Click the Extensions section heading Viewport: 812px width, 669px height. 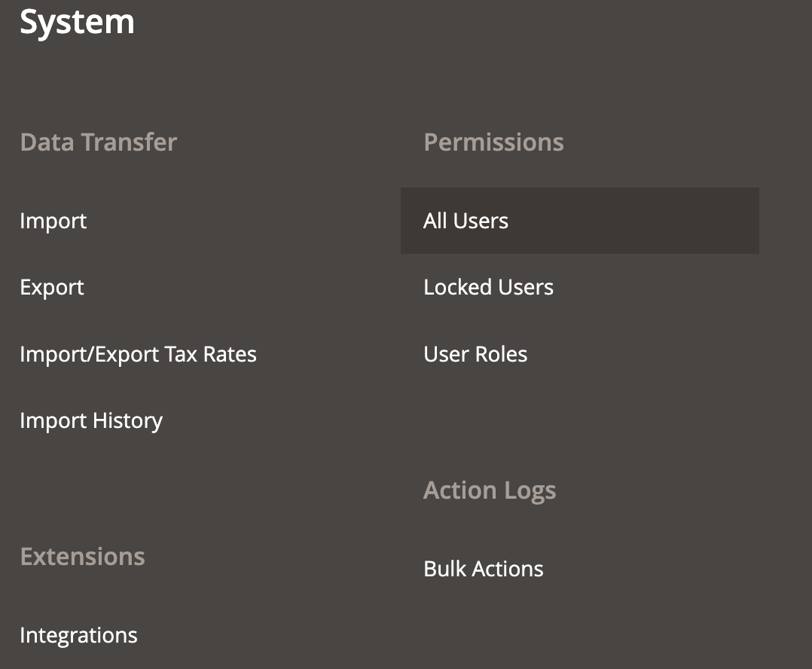point(82,557)
